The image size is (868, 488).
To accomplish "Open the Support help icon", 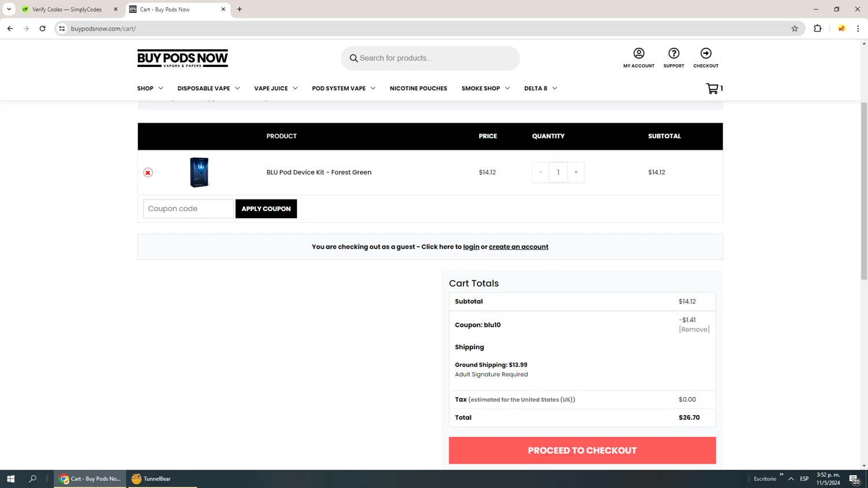I will tap(674, 53).
